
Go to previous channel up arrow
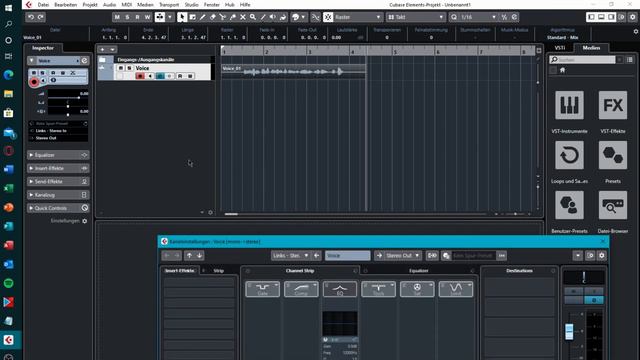click(189, 256)
